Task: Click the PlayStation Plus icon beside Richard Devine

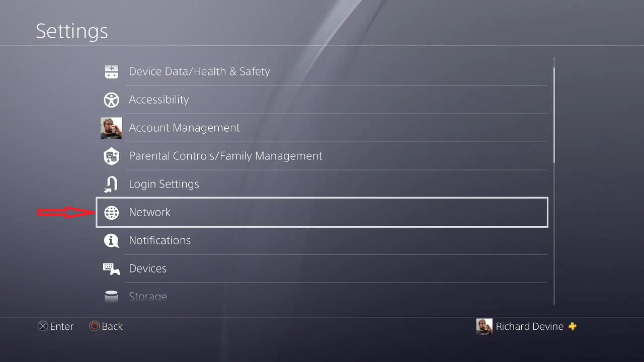Action: tap(573, 326)
